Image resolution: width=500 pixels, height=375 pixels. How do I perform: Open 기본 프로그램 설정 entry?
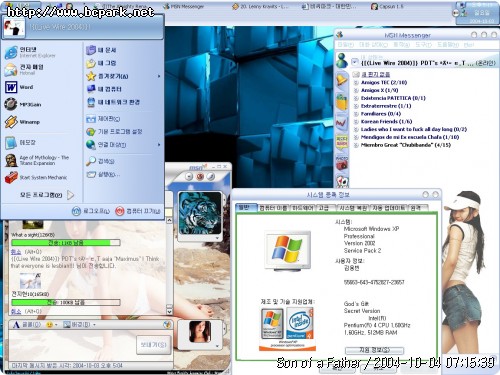point(114,132)
